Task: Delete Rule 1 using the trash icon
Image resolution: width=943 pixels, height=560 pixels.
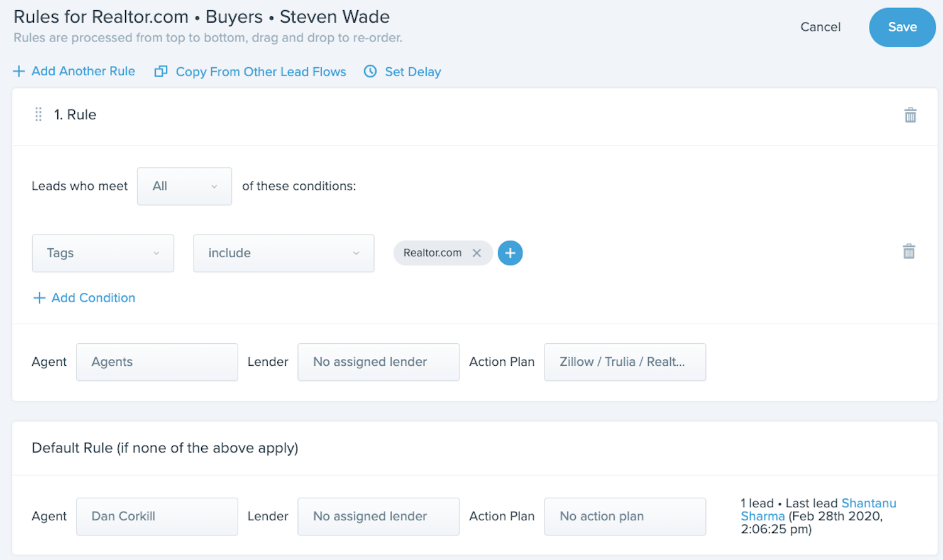Action: (x=910, y=115)
